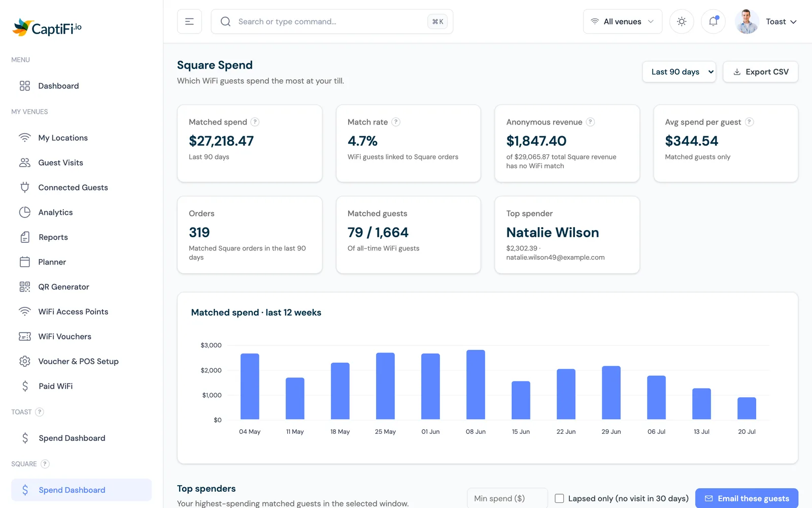This screenshot has width=812, height=508.
Task: Click the Toast Spend Dashboard dollar icon
Action: (25, 438)
